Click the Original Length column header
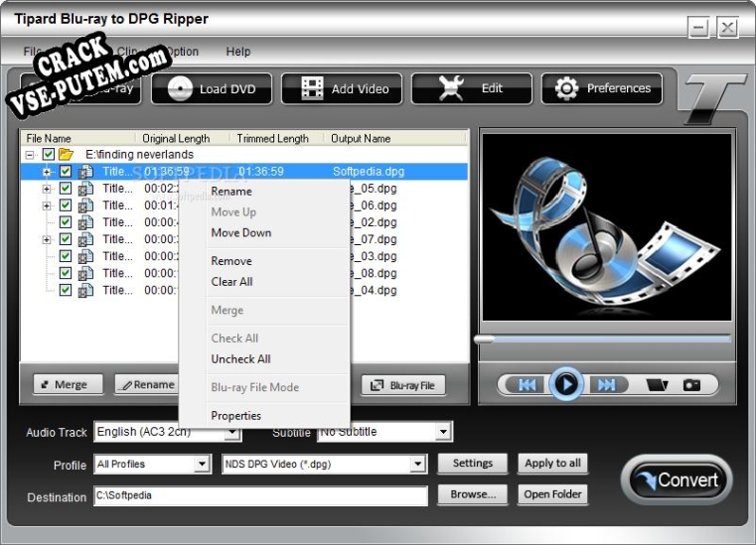 (x=182, y=139)
